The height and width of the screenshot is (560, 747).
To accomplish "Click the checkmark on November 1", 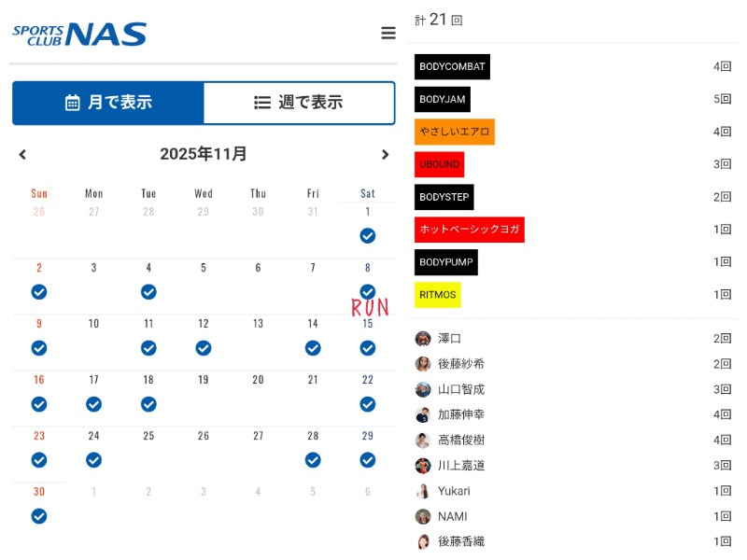I will click(368, 235).
